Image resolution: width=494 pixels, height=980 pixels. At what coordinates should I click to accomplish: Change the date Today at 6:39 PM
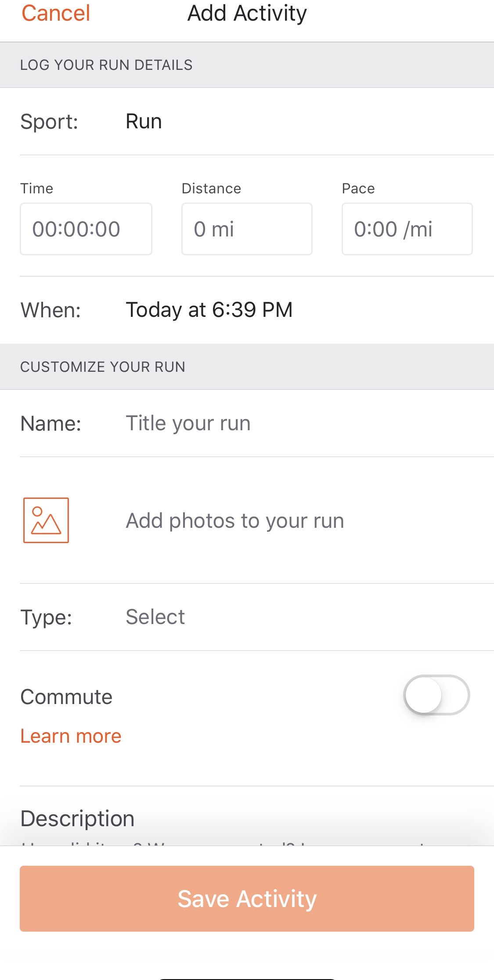click(209, 310)
